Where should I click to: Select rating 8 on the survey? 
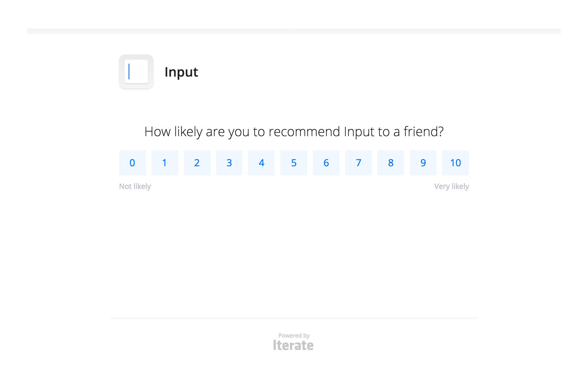pyautogui.click(x=390, y=163)
